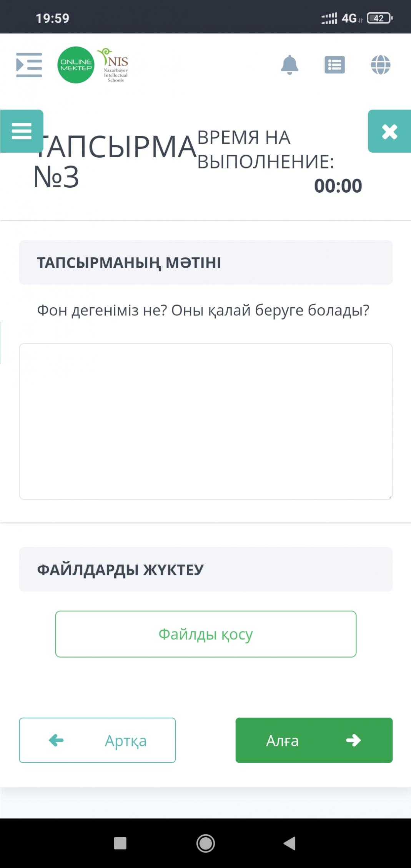Tap the Android recent apps square
The width and height of the screenshot is (411, 868).
coord(120,843)
